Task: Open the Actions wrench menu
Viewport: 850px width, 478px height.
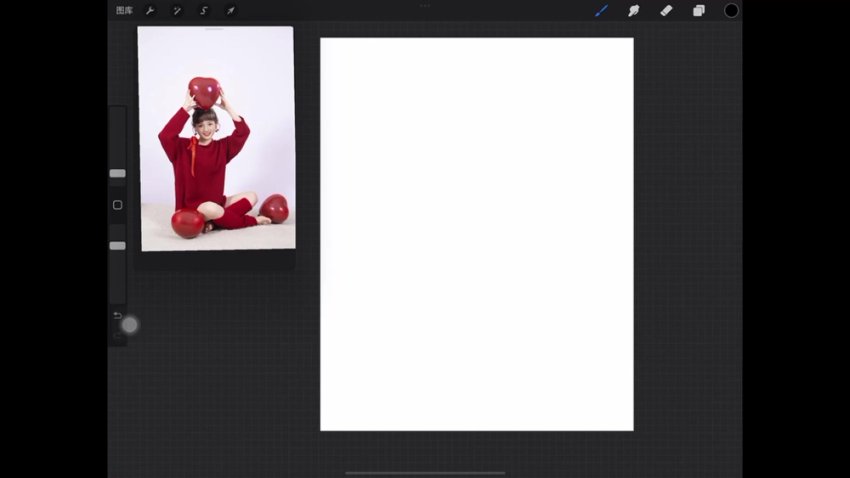Action: coord(150,11)
